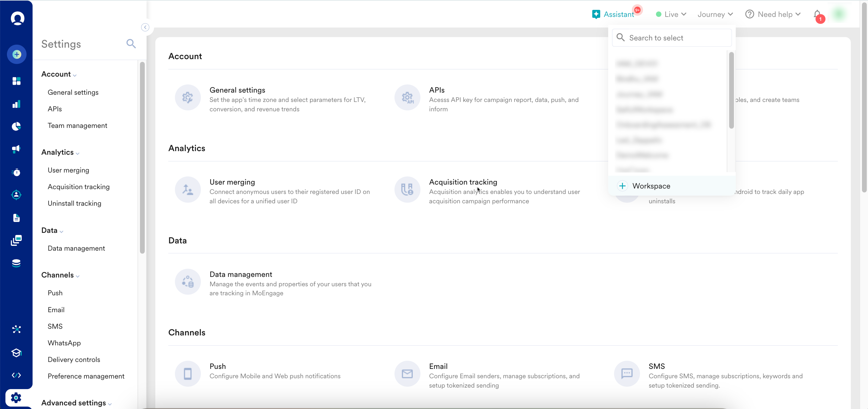Click the pie chart segments icon in sidebar
Viewport: 868px width, 409px height.
pos(16,126)
